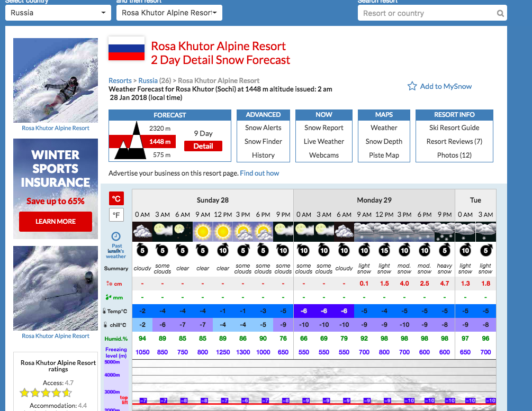Select the 2320 m elevation forecast
Viewport: 532px width, 411px height.
pos(160,128)
